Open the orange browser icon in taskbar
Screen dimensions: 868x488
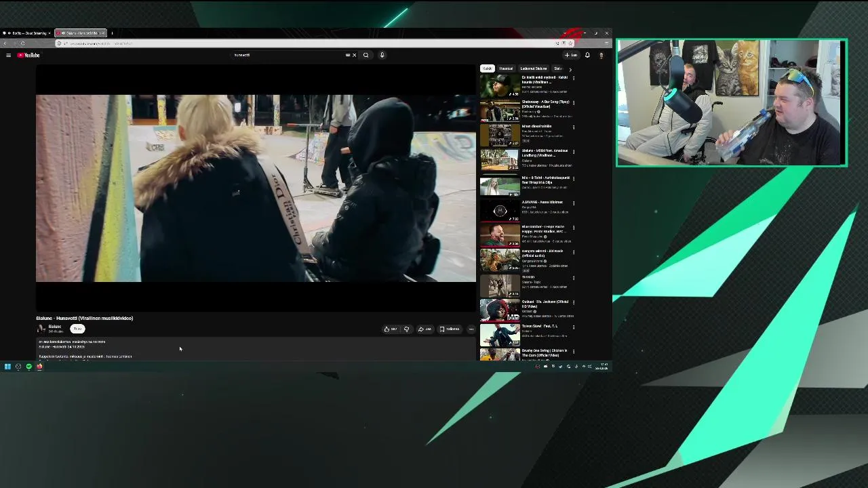(39, 367)
